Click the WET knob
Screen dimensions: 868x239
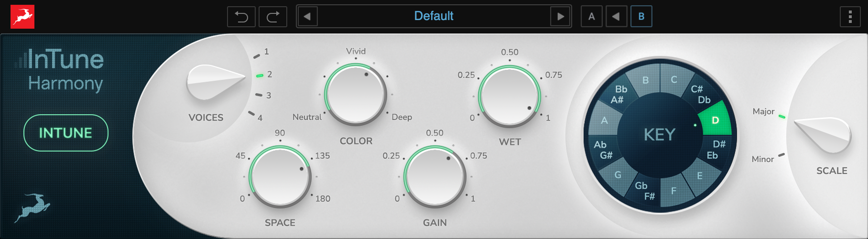click(x=510, y=97)
